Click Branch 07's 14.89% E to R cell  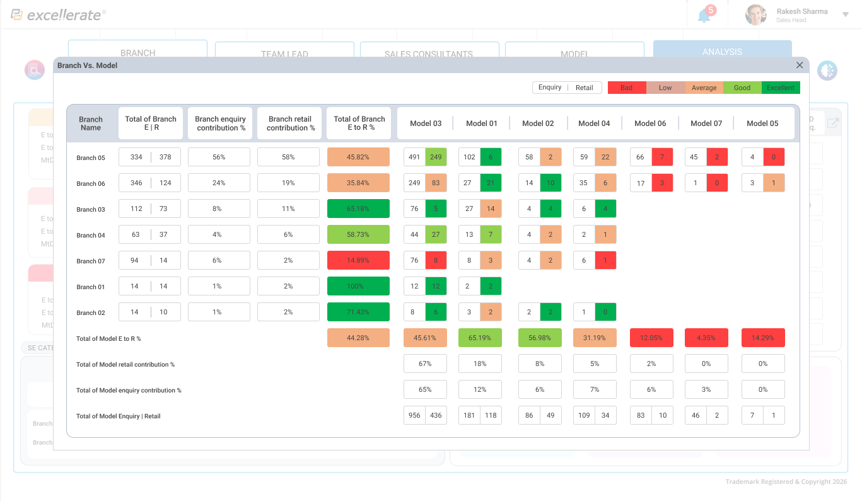click(x=358, y=260)
